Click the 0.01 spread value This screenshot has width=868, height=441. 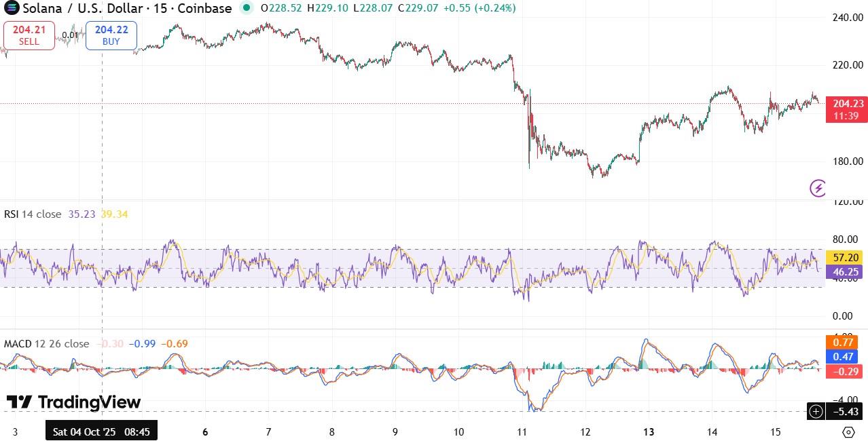pos(70,35)
